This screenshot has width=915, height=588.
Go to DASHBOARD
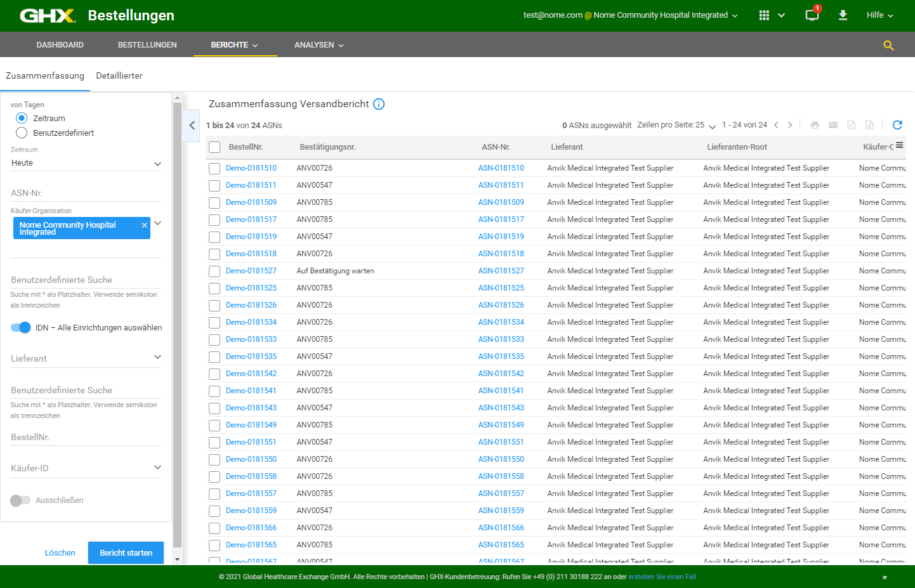tap(60, 45)
